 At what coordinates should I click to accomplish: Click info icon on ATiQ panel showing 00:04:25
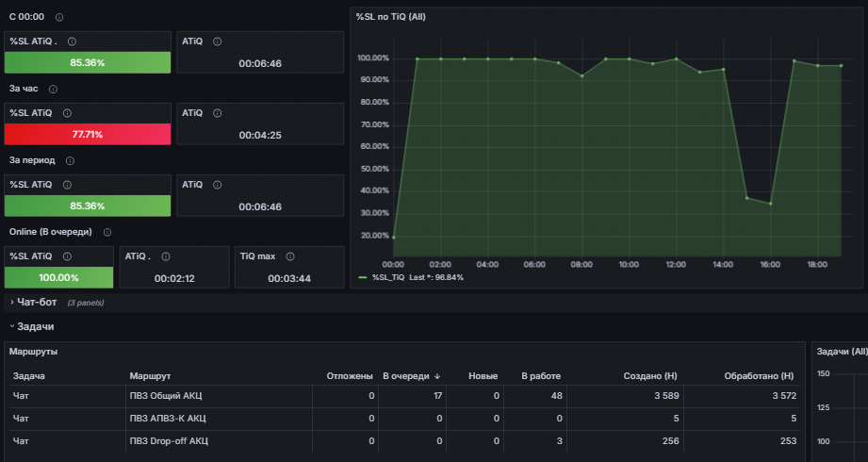pos(218,113)
